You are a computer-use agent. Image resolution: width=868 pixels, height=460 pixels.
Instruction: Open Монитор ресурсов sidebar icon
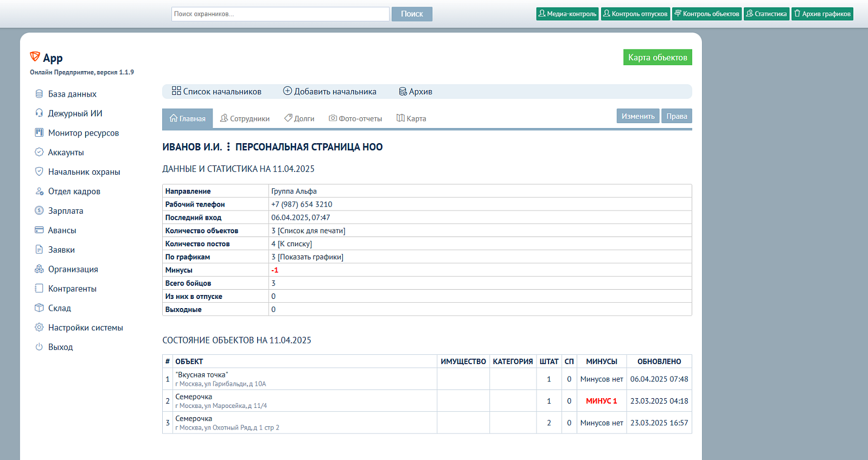pos(39,133)
